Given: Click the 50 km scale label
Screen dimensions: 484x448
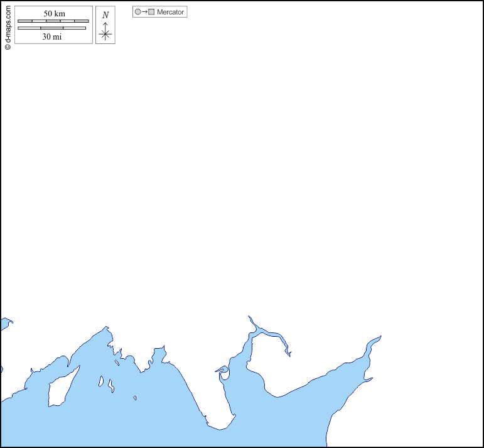Looking at the screenshot, I should point(54,14).
